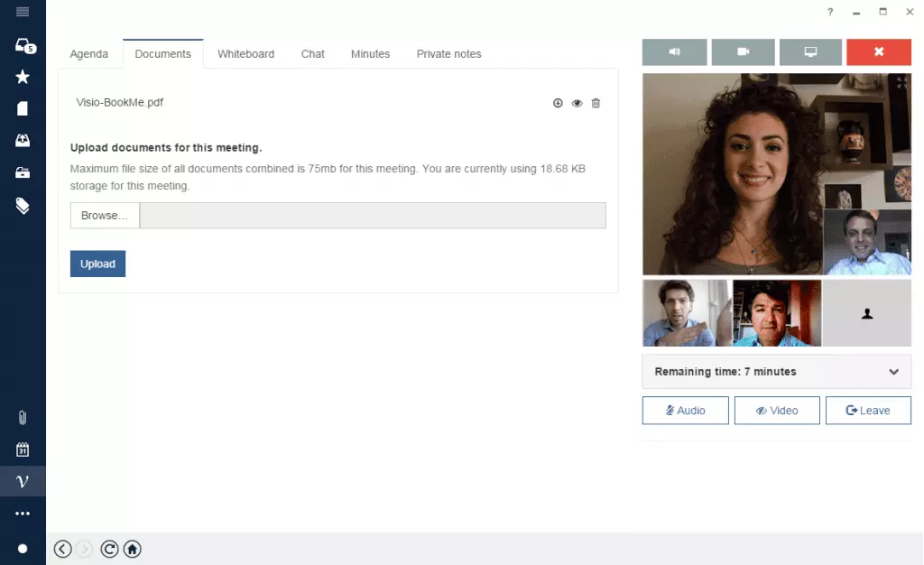The height and width of the screenshot is (565, 924).
Task: Click the Leave meeting button
Action: 867,411
